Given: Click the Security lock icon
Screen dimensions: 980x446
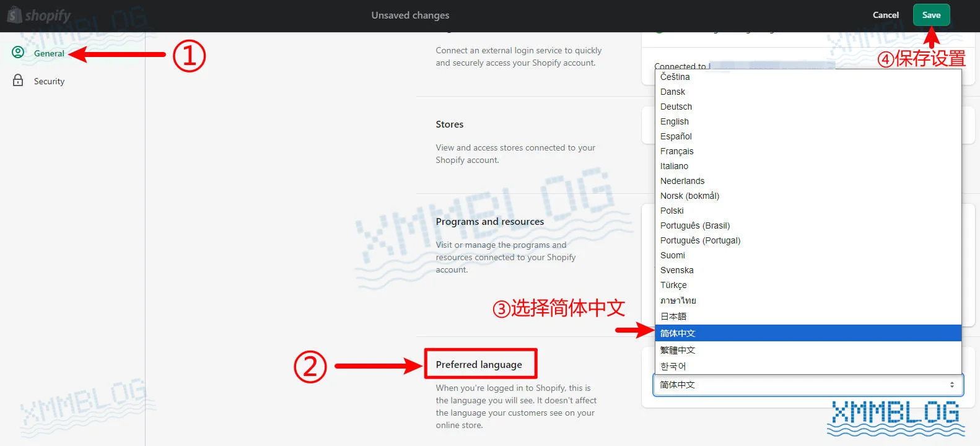Looking at the screenshot, I should [x=18, y=81].
